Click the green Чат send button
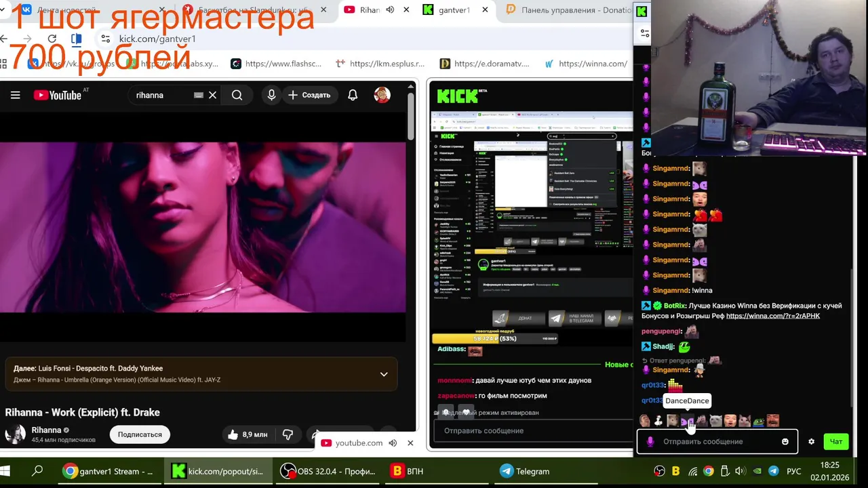 (836, 441)
